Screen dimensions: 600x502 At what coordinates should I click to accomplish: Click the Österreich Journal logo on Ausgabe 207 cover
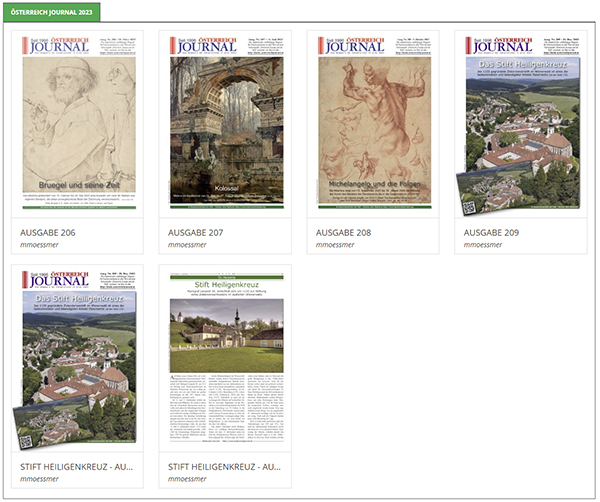[203, 45]
